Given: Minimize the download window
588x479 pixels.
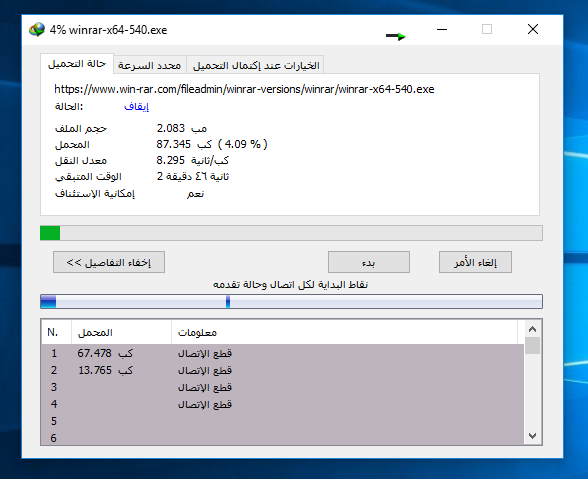Looking at the screenshot, I should [442, 29].
